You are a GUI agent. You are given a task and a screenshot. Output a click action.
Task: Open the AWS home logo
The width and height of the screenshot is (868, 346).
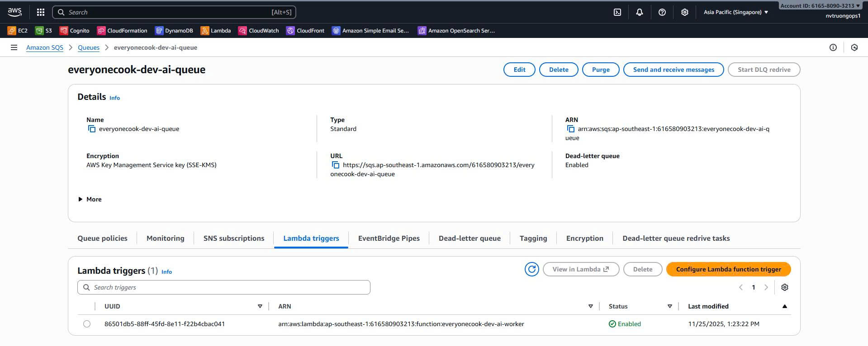[x=14, y=12]
